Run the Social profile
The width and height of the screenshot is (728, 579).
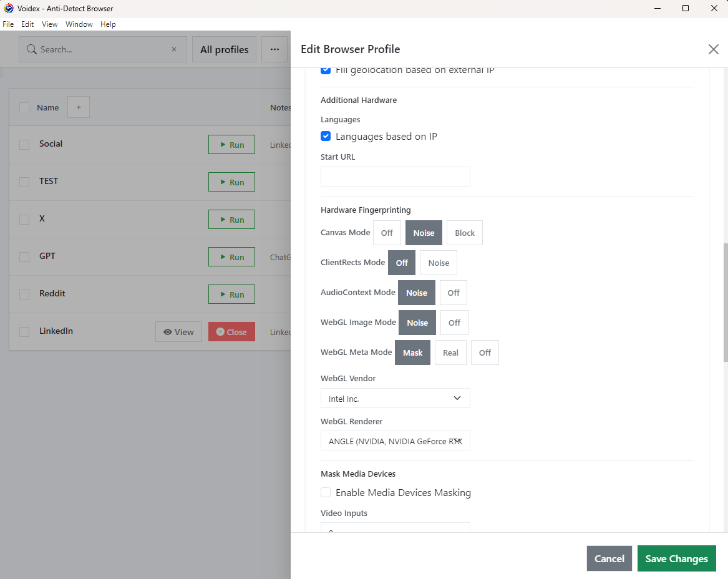pos(231,144)
